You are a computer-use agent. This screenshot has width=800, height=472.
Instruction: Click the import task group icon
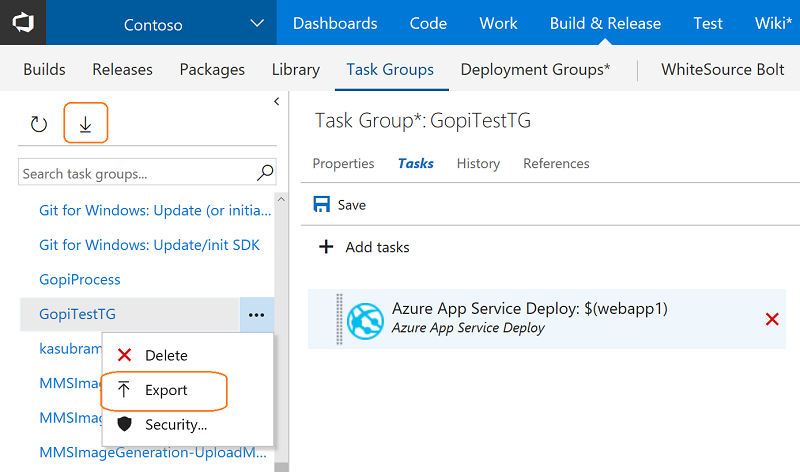click(86, 123)
